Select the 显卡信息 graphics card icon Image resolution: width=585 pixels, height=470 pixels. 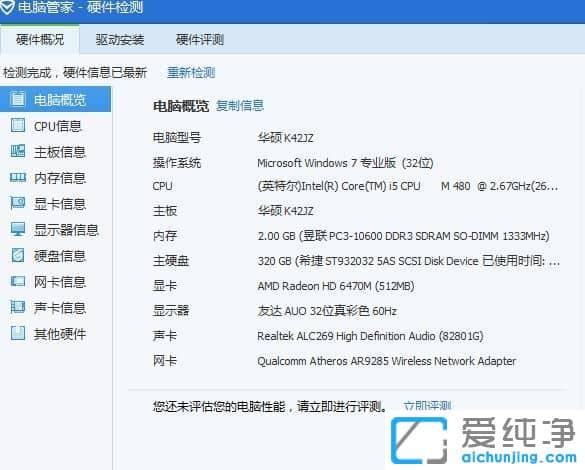click(x=18, y=204)
